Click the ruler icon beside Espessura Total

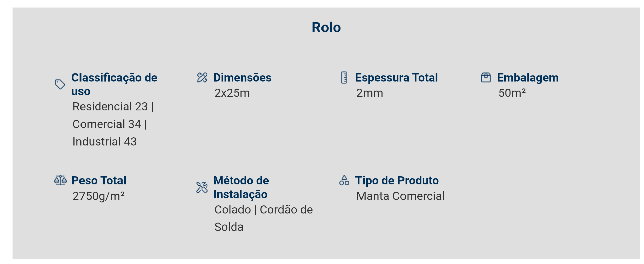click(x=344, y=78)
